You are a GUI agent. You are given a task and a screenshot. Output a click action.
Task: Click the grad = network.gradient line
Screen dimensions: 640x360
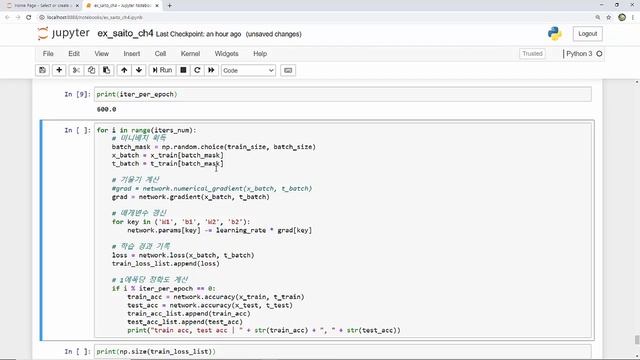pos(191,197)
